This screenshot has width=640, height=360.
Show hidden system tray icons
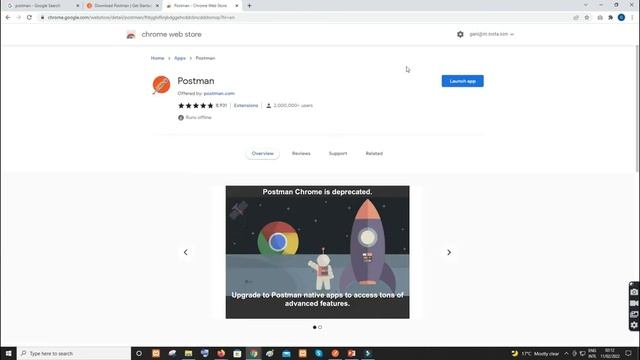tap(566, 353)
